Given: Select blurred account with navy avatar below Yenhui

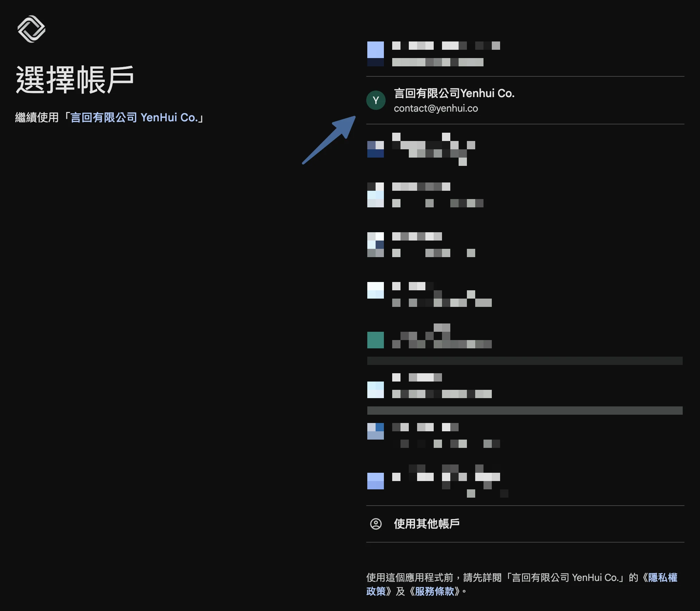Looking at the screenshot, I should [x=525, y=149].
